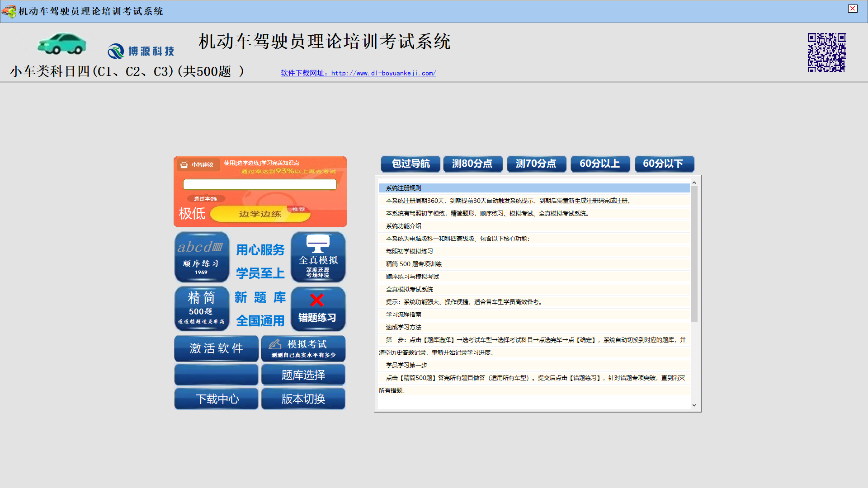
Task: Click the 本系统注册周期360天 row
Action: tap(534, 201)
